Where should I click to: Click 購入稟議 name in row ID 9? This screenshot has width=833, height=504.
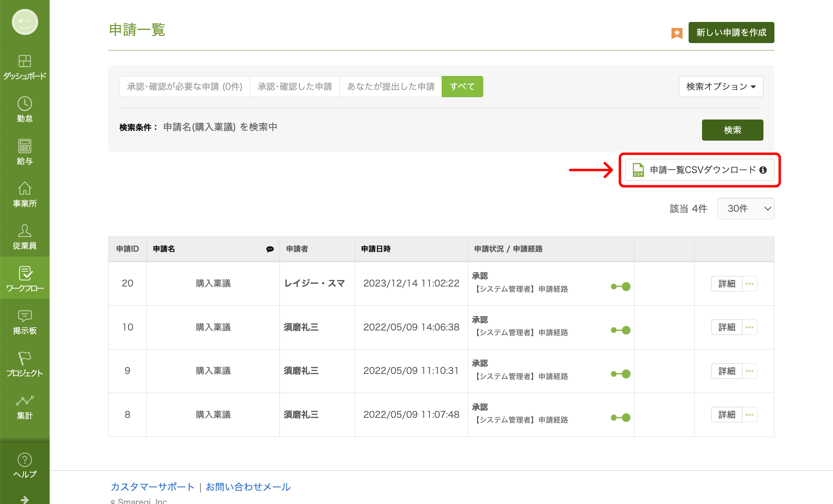pyautogui.click(x=213, y=371)
